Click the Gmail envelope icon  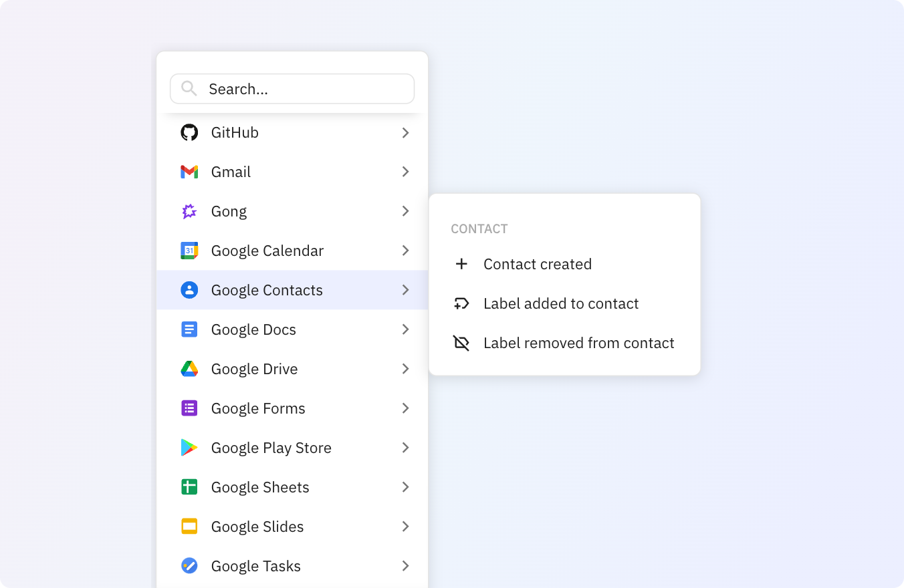[x=189, y=172]
